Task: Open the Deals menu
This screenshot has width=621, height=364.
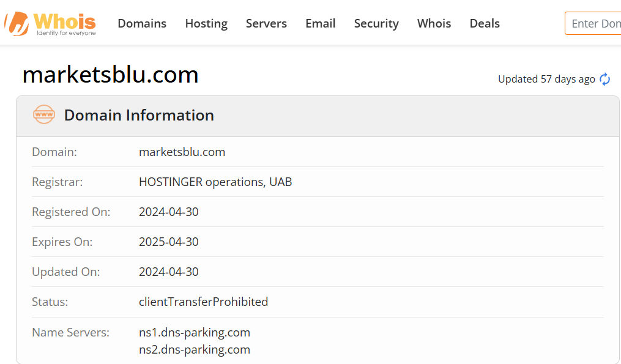Action: [x=485, y=23]
